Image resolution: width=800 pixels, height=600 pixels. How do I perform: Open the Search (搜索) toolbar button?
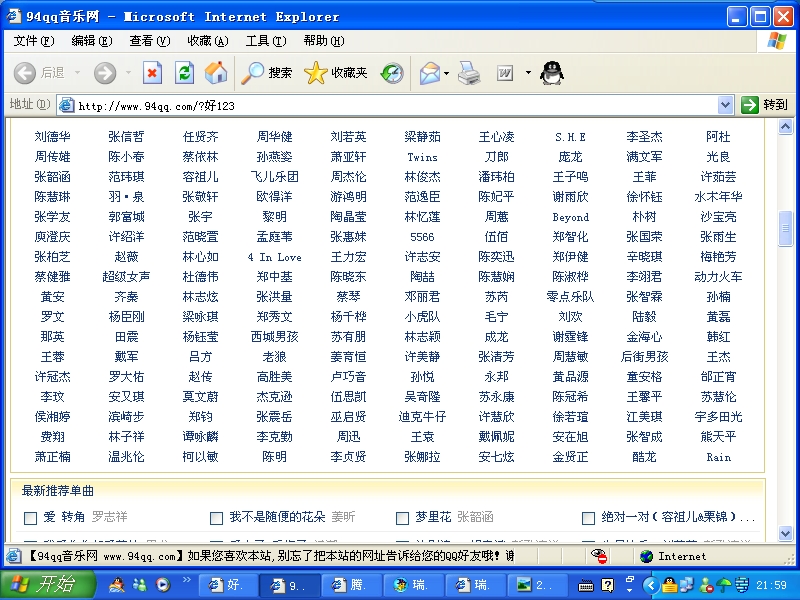267,73
